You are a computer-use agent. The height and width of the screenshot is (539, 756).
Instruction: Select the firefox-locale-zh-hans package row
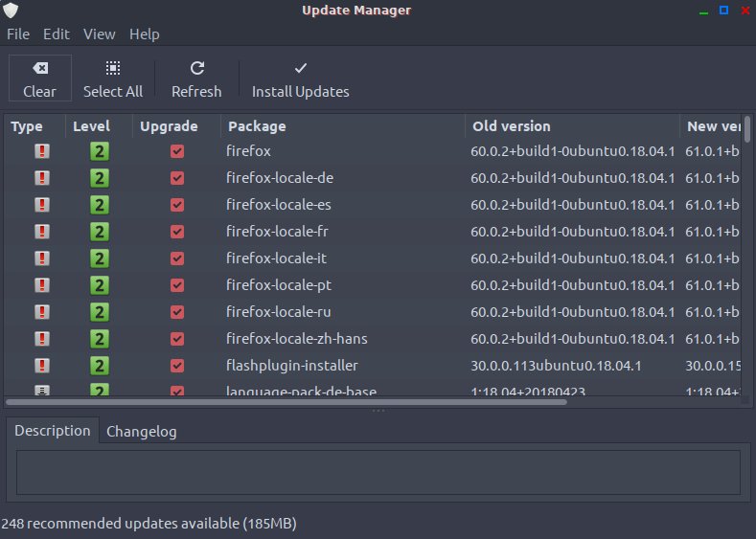[x=297, y=339]
